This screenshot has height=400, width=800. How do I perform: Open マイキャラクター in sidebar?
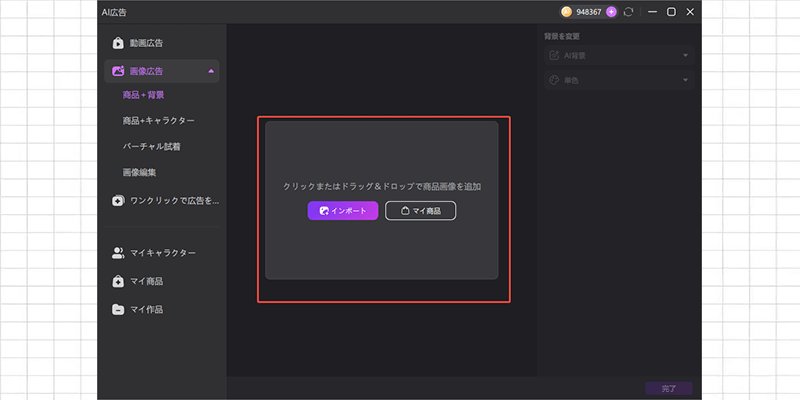point(163,253)
